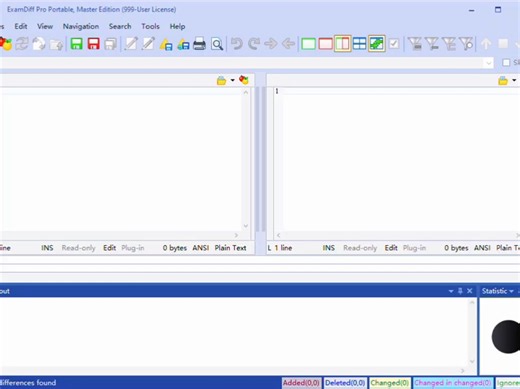Toggle the green synchronized scrolling icon

pyautogui.click(x=377, y=44)
